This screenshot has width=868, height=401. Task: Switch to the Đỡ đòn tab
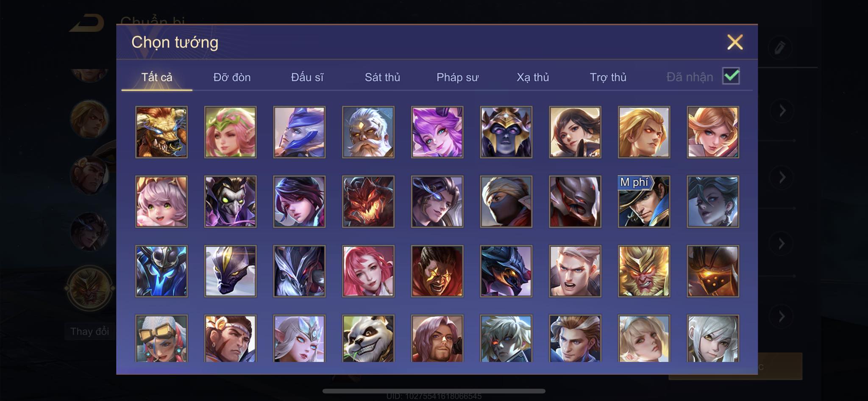(232, 77)
